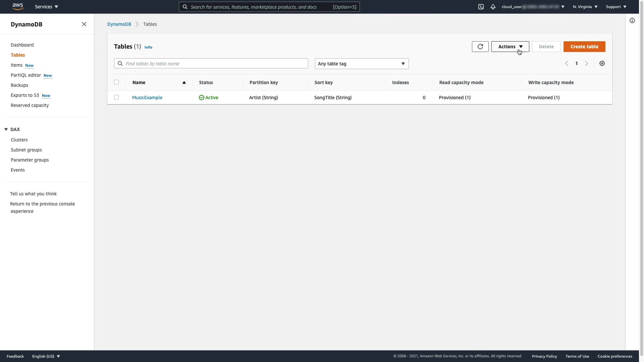The height and width of the screenshot is (362, 644).
Task: Close the DynamoDB side navigation panel
Action: [84, 24]
